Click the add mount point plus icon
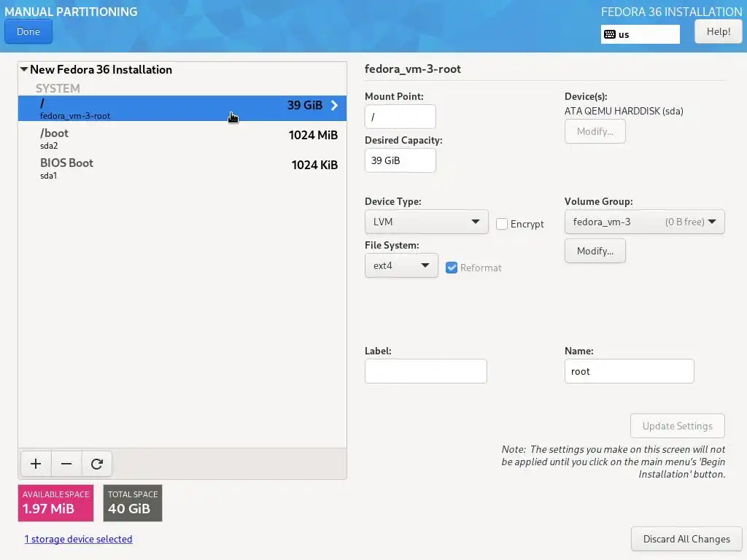This screenshot has width=747, height=560. point(36,464)
